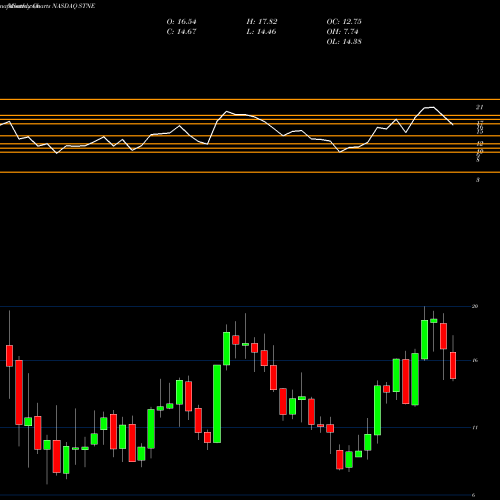The image size is (500, 500).
Task: Click the low value L: 14.46
Action: (x=261, y=32)
